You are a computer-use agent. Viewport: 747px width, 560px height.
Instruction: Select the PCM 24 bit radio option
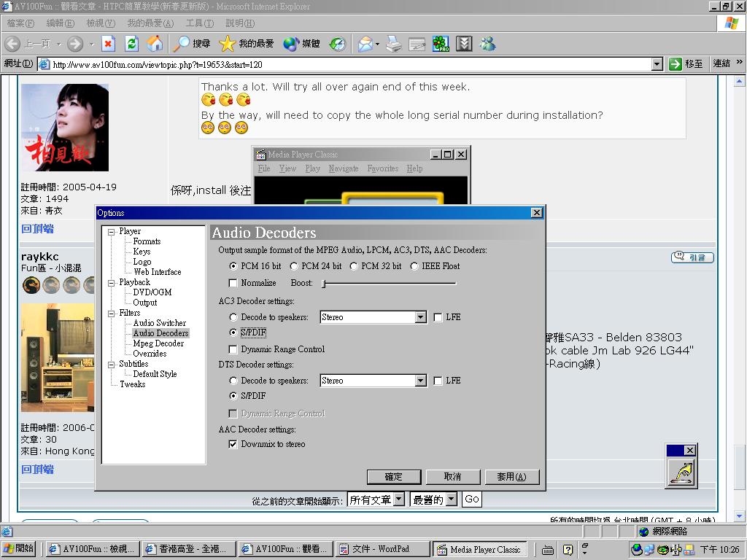tap(294, 266)
